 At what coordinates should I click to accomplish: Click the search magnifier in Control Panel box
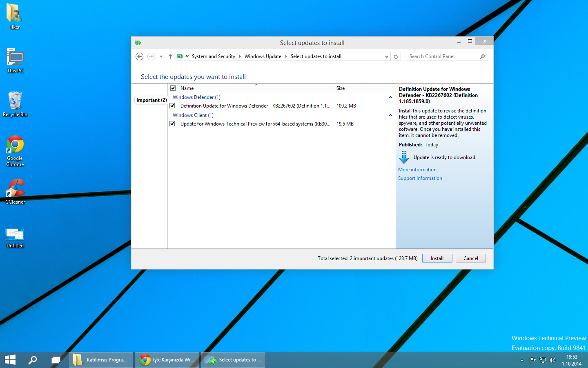pyautogui.click(x=483, y=56)
